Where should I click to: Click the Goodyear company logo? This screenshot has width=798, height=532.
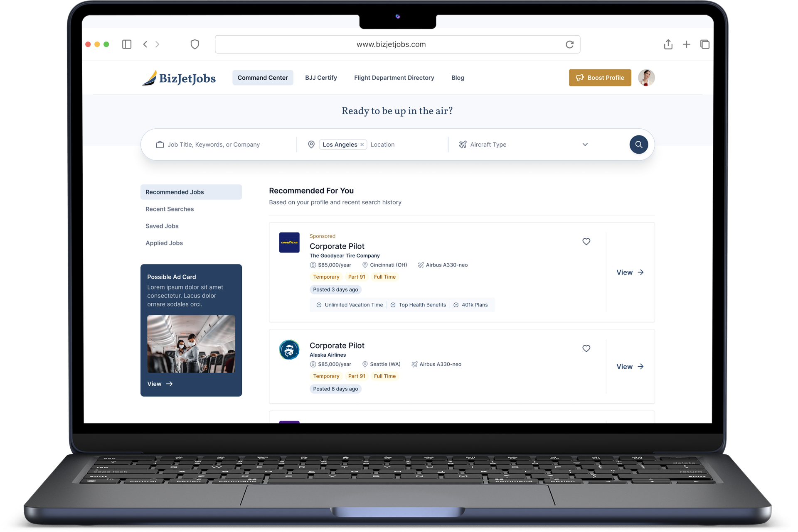pyautogui.click(x=289, y=243)
